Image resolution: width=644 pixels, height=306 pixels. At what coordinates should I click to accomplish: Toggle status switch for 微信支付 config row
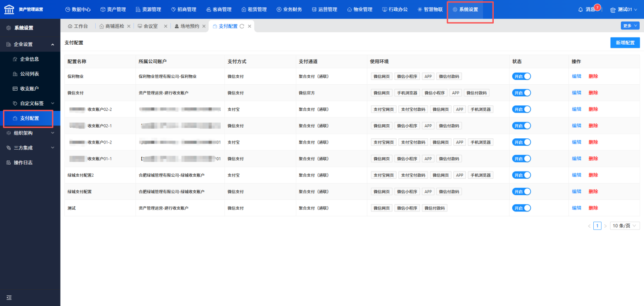click(522, 93)
